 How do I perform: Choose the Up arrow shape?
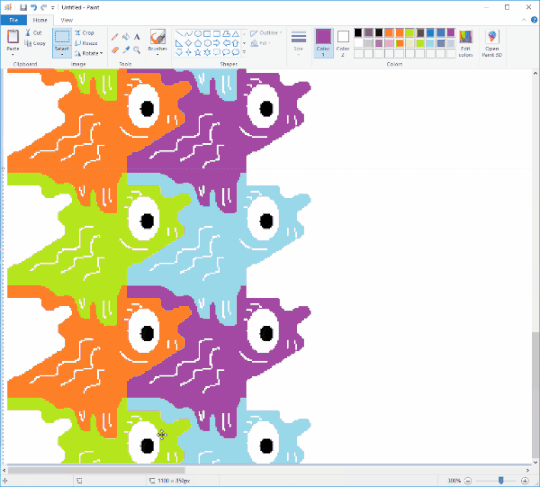(236, 43)
